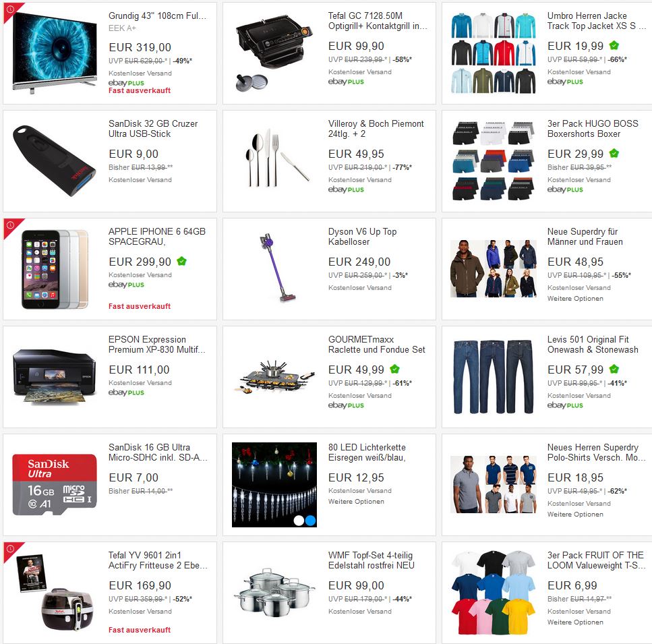Viewport: 652px width, 644px height.
Task: Click the red clock badge on Tefal ActiFry
Action: (x=10, y=549)
